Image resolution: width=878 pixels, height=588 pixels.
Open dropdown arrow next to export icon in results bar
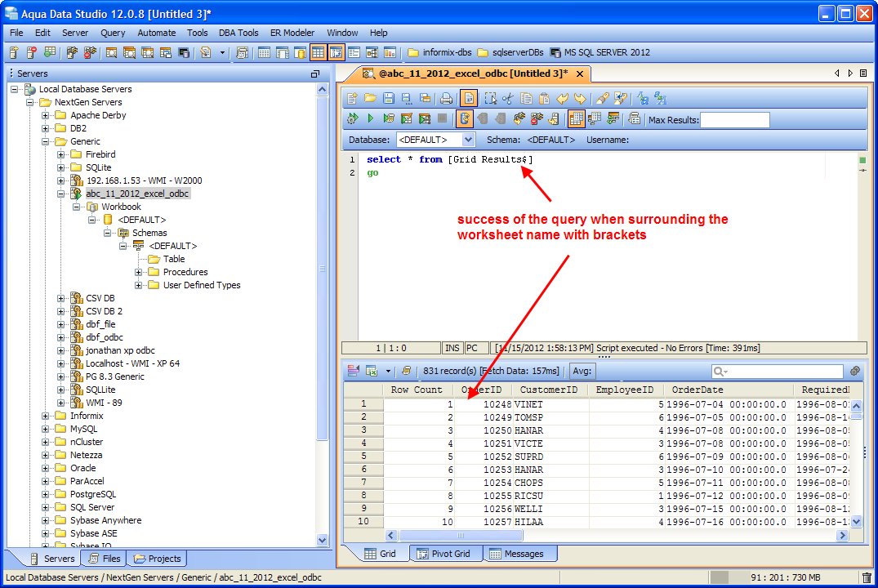point(388,371)
